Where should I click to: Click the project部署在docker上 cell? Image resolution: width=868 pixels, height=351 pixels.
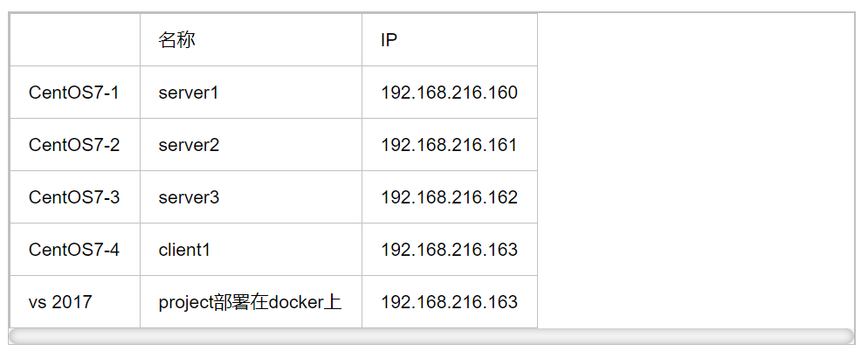[250, 302]
